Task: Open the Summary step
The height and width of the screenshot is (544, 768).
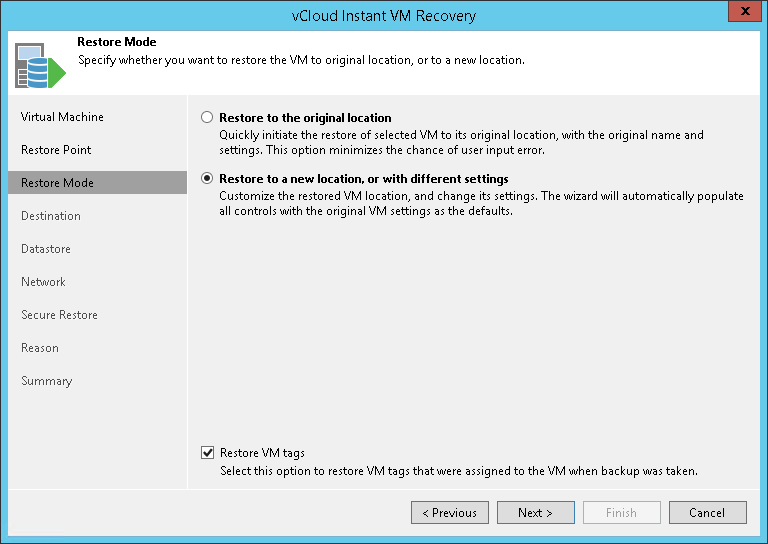Action: [46, 381]
